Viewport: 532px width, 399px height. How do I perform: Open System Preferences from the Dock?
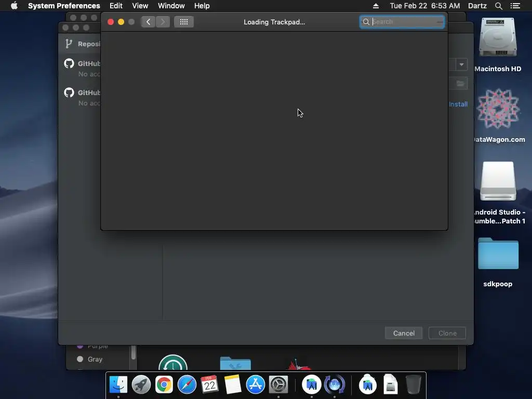(278, 385)
